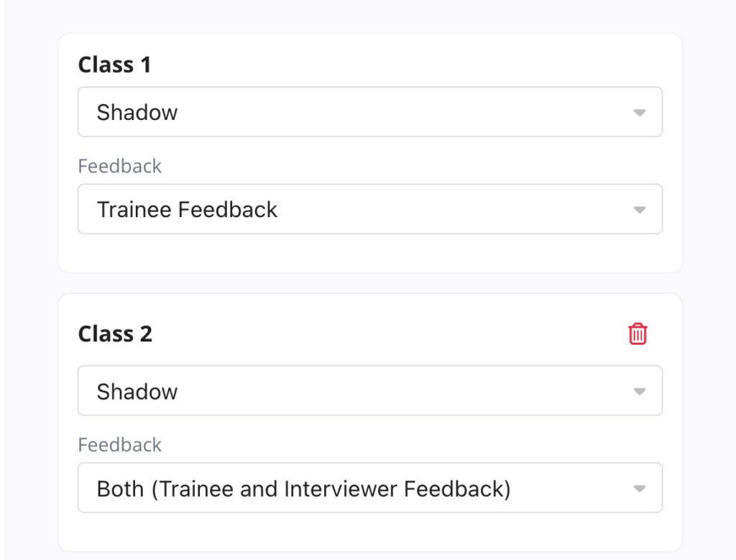Delete Class 2 with the trash icon
Viewport: 736px width, 560px height.
(638, 334)
